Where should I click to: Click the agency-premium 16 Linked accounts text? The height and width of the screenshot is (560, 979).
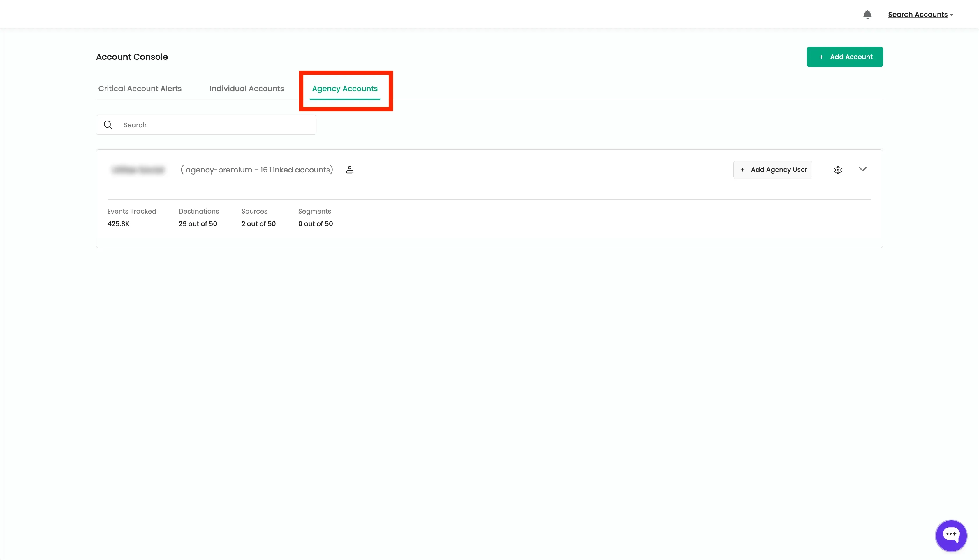tap(257, 170)
